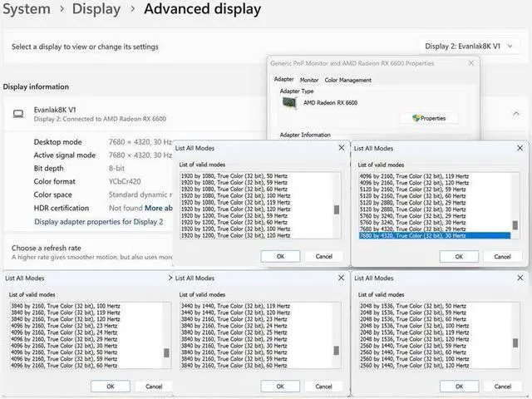
Task: Select the Adapter tab
Action: coord(283,80)
